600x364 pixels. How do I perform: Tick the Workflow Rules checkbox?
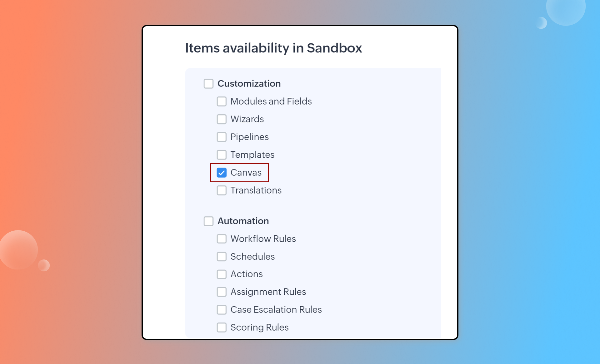coord(222,239)
